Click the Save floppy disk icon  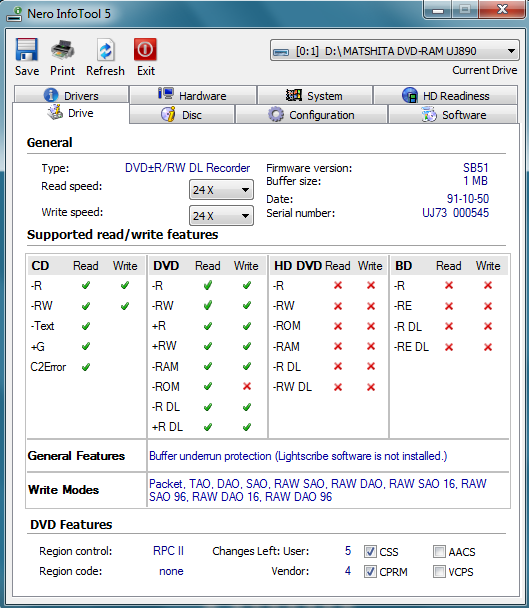coord(27,50)
